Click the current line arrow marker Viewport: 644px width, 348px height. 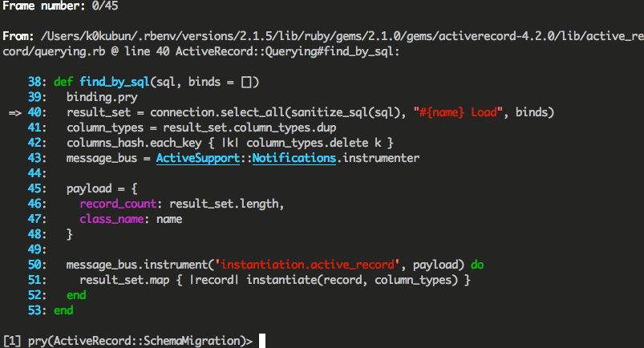pyautogui.click(x=15, y=112)
